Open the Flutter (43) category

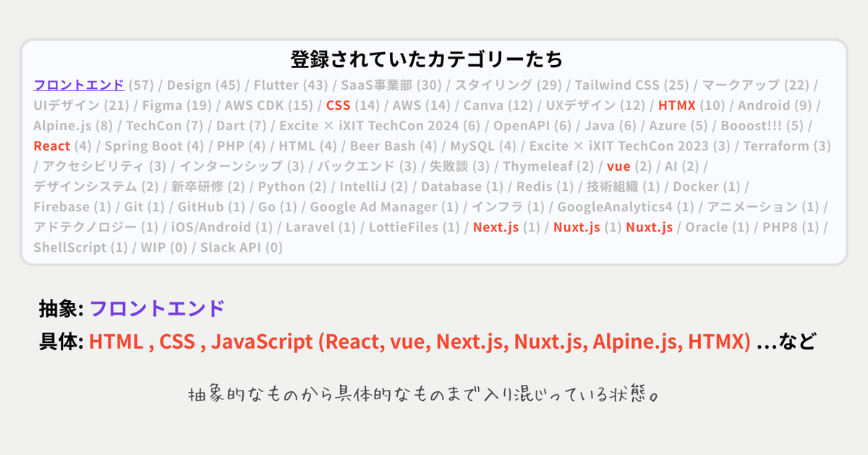[290, 85]
